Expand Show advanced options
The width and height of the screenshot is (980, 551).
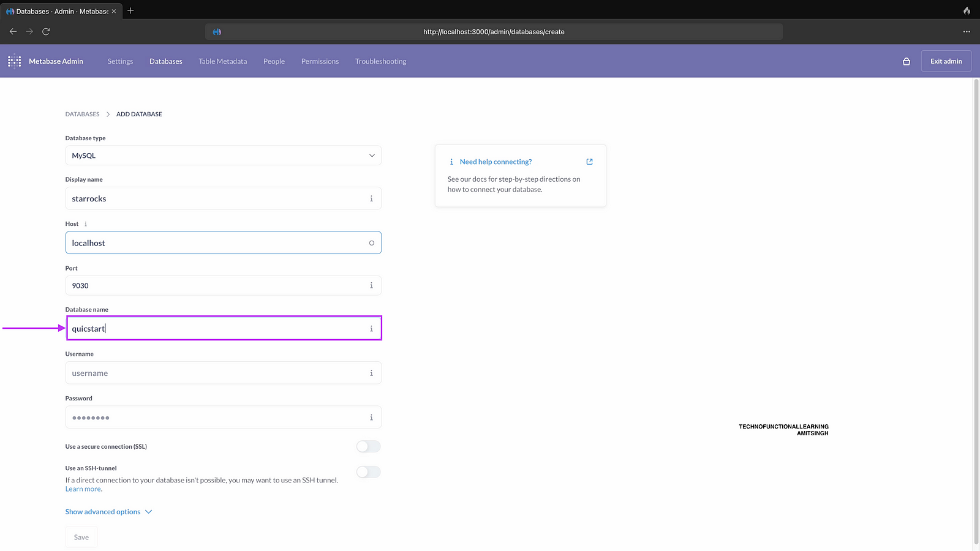tap(108, 512)
